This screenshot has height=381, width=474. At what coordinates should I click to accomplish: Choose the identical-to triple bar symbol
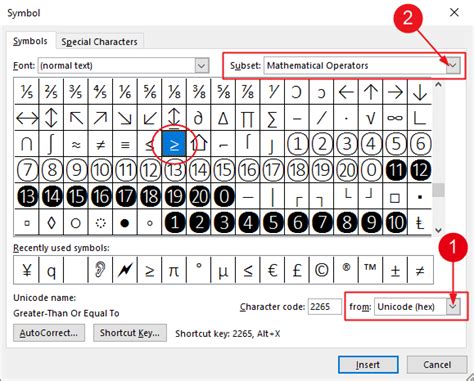tap(125, 144)
